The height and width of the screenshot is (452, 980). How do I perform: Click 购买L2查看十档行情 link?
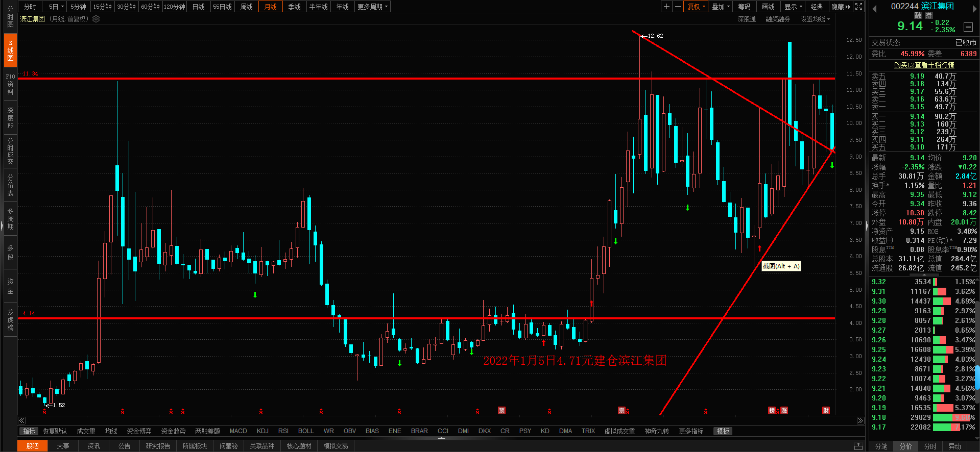924,65
